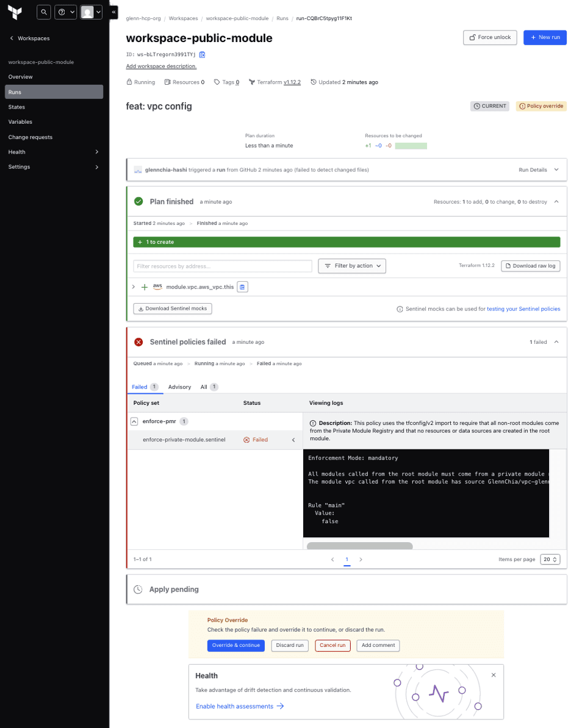Click Add workspace description link
This screenshot has width=571, height=728.
coord(161,66)
